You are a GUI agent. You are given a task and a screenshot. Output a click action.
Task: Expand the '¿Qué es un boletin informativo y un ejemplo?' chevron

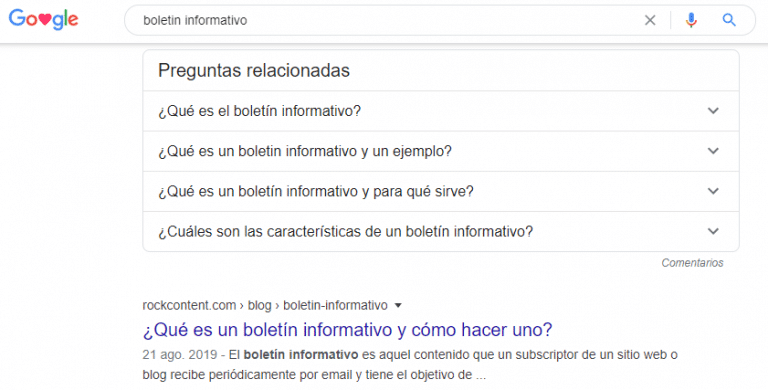pos(713,151)
